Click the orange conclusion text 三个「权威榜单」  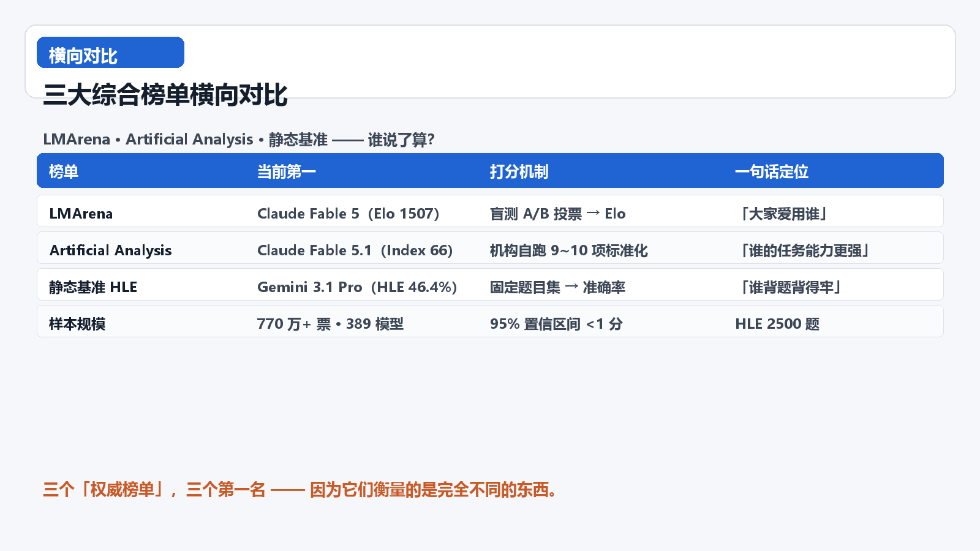coord(301,490)
